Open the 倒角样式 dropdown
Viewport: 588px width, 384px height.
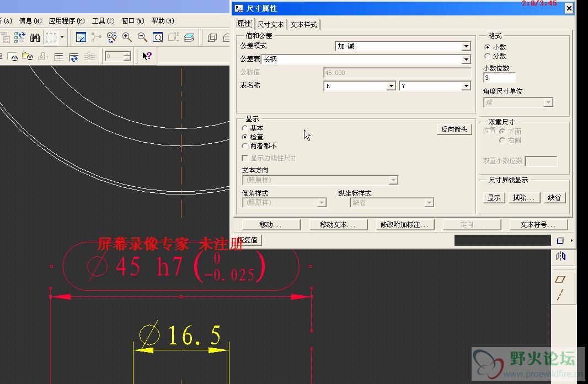pyautogui.click(x=284, y=203)
